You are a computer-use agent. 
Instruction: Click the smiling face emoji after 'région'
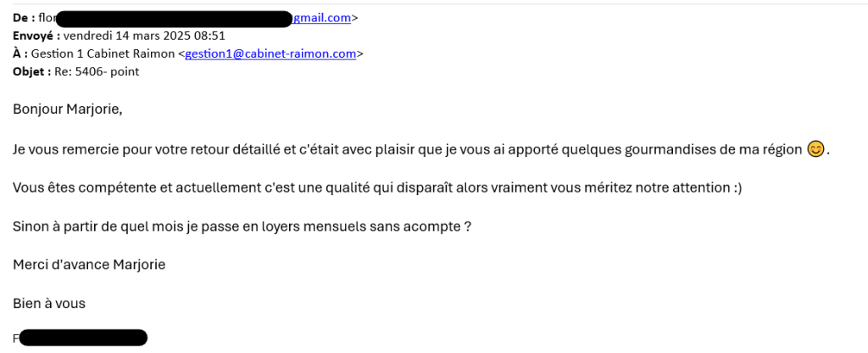click(x=816, y=149)
